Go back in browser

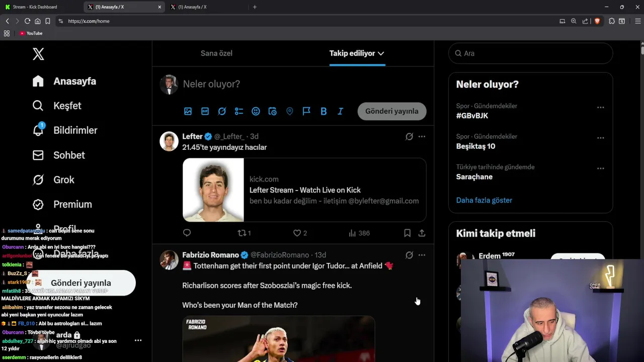(x=7, y=21)
